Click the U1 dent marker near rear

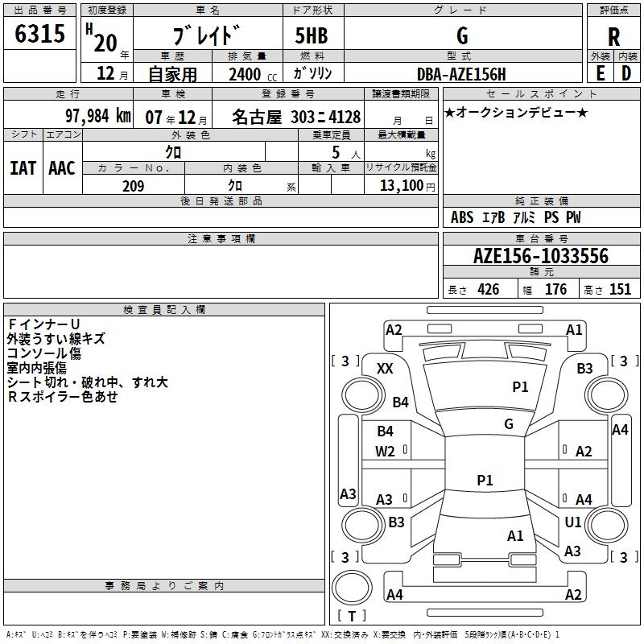coord(572,522)
